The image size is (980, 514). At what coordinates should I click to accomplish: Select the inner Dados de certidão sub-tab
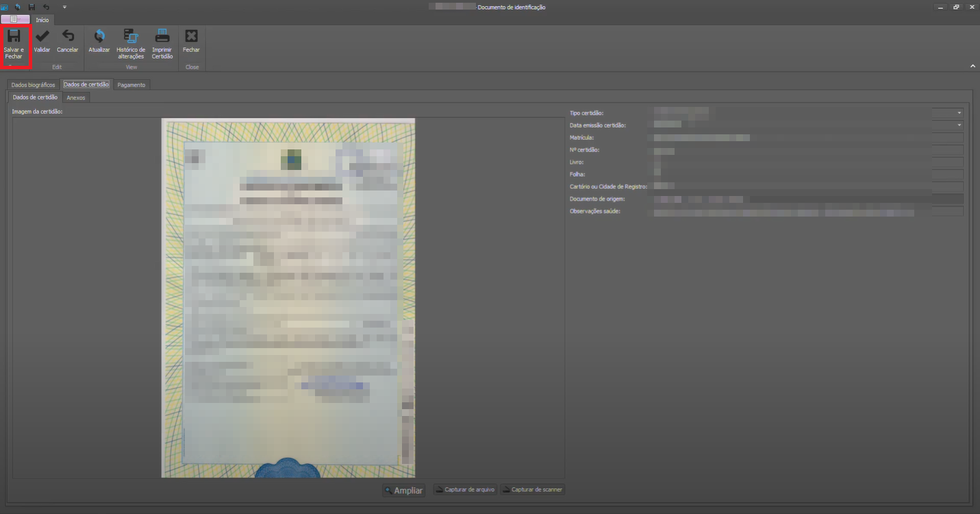[35, 97]
